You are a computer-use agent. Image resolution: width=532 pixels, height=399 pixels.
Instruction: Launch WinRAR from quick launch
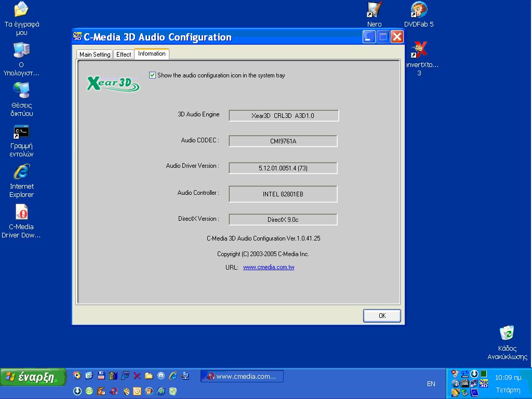click(113, 375)
